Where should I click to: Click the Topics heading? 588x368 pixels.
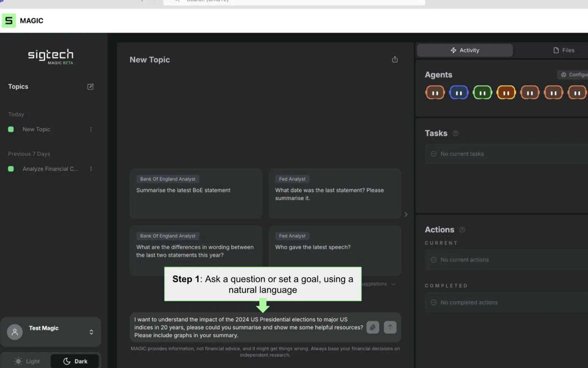18,86
